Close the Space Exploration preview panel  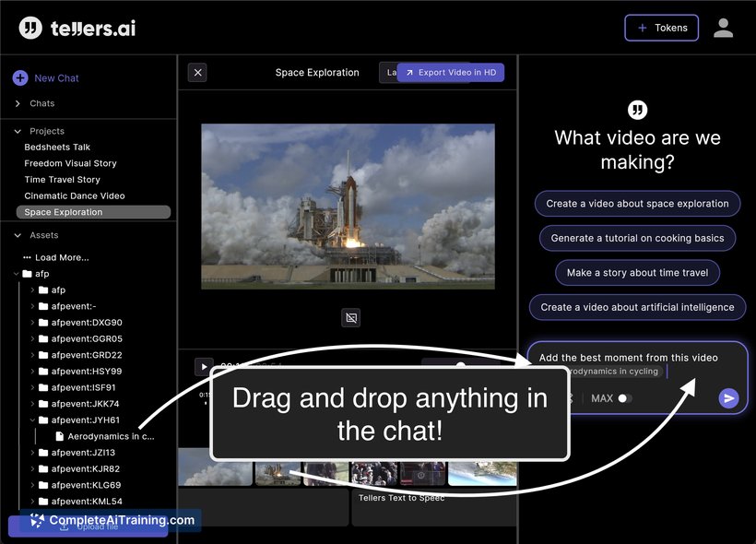[x=197, y=73]
